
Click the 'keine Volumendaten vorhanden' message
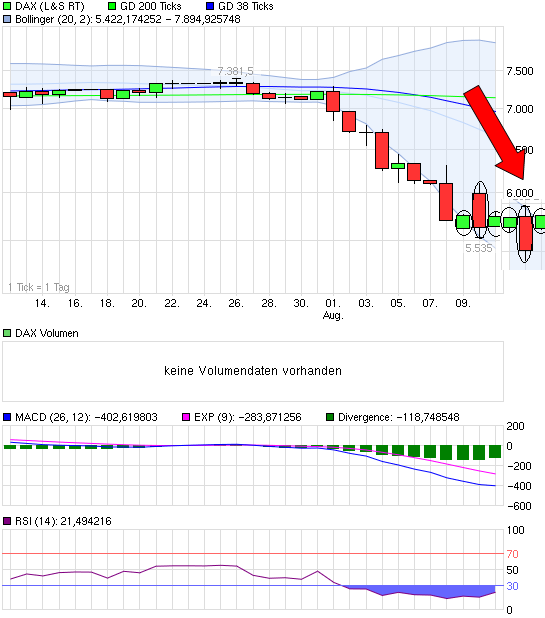(x=253, y=371)
